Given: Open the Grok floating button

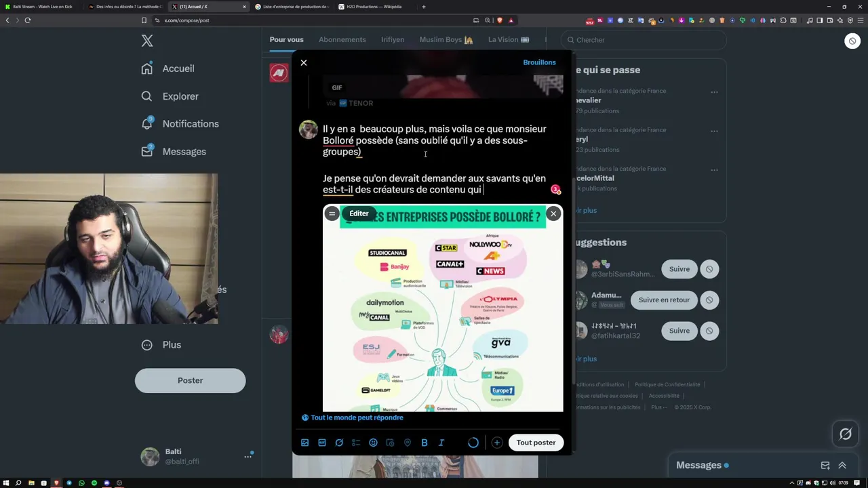Looking at the screenshot, I should [x=846, y=434].
